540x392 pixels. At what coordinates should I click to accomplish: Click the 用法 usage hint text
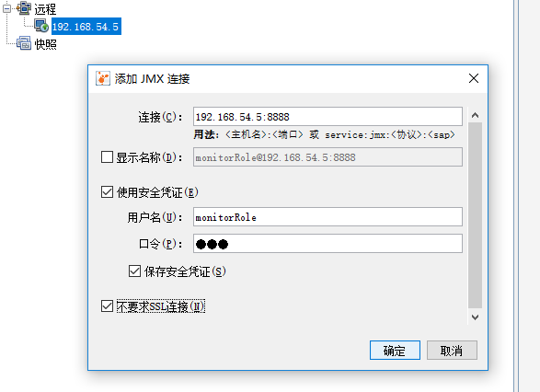tap(324, 134)
